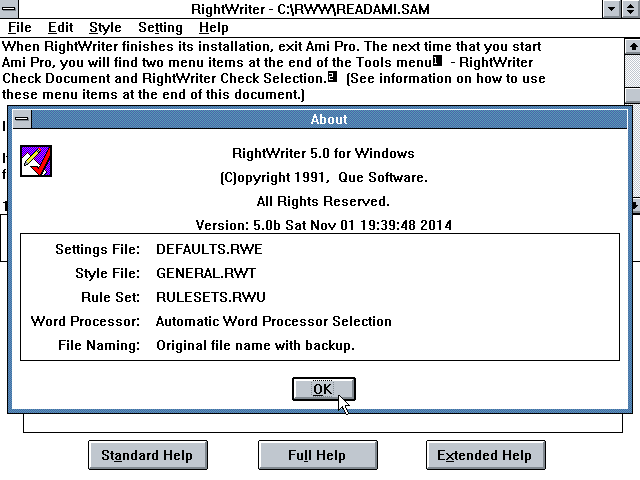
Task: Click the "Rule Set:" label
Action: click(x=110, y=297)
